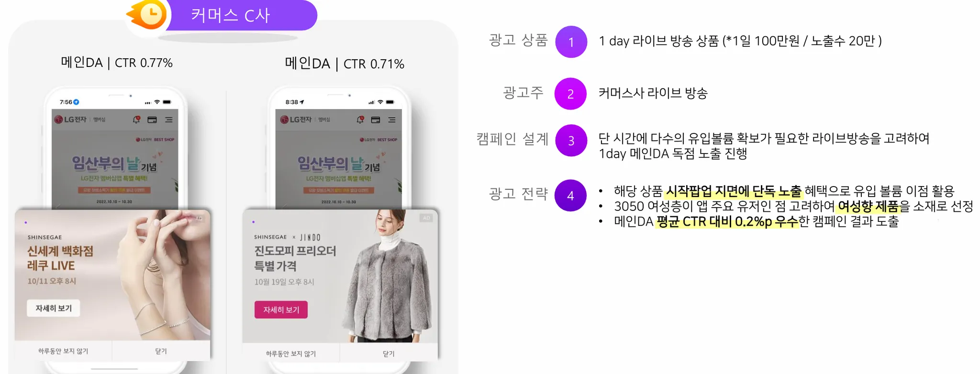Click the 임산부의 날 banner in left phone
980x374 pixels.
coord(115,169)
